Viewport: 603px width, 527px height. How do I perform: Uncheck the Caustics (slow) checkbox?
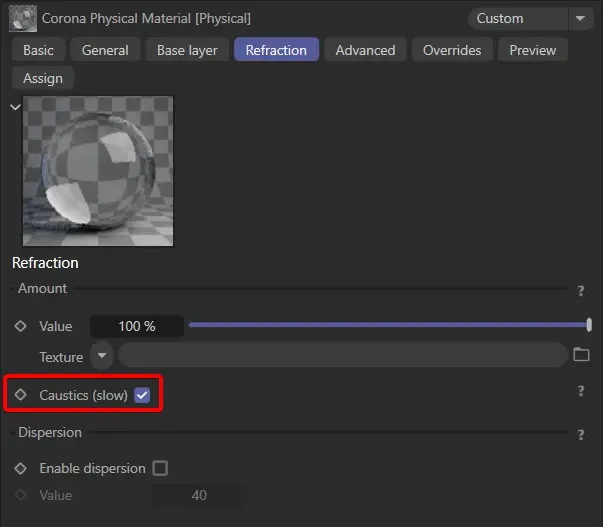coord(142,395)
